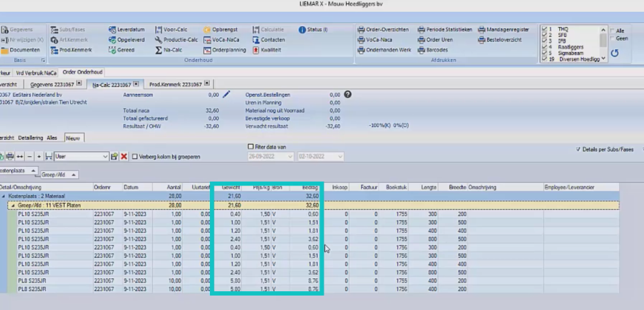Click the Status (I) info icon
This screenshot has height=310, width=644.
coord(302,30)
